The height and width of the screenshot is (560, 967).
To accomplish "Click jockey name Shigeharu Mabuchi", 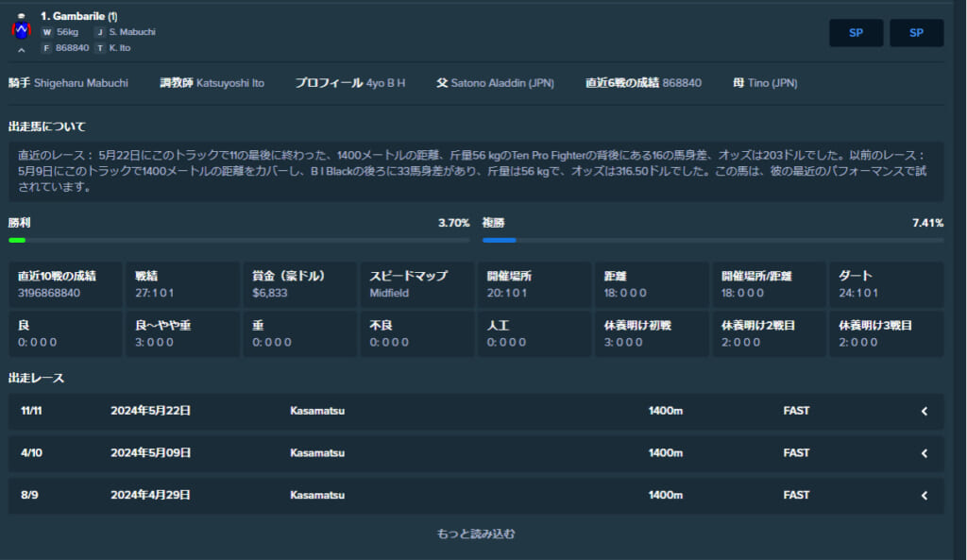I will 81,83.
